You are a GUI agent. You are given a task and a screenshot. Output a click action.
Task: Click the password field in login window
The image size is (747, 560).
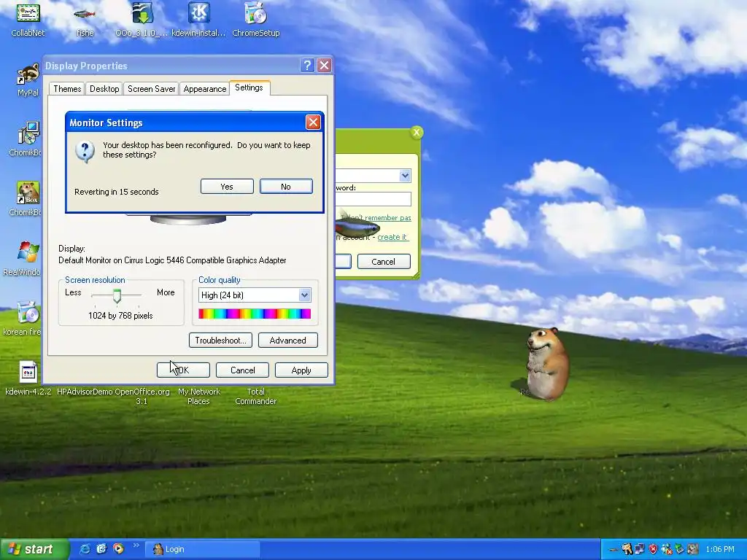(373, 199)
